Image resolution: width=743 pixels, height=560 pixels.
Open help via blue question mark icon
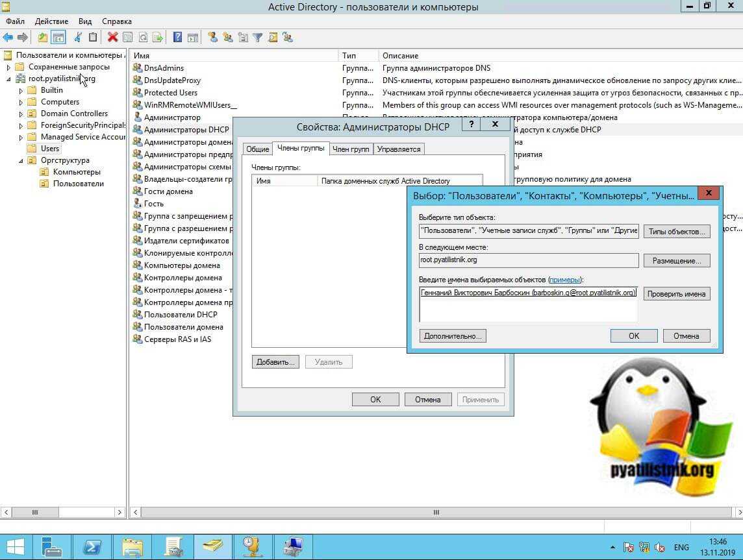177,38
